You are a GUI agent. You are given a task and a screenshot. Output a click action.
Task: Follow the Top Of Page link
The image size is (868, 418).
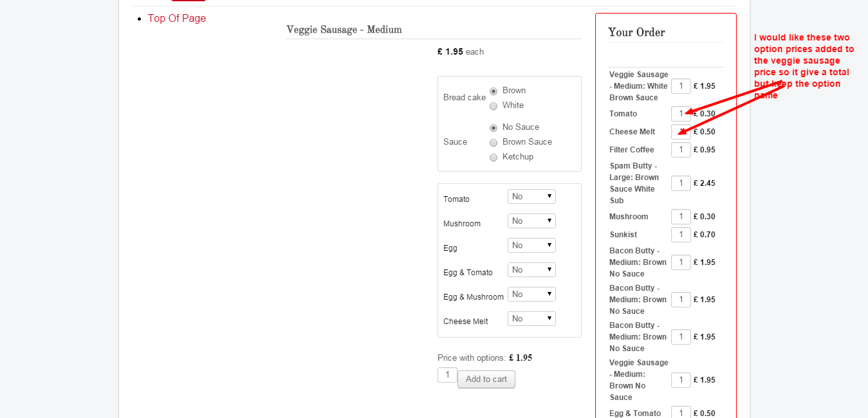[177, 18]
